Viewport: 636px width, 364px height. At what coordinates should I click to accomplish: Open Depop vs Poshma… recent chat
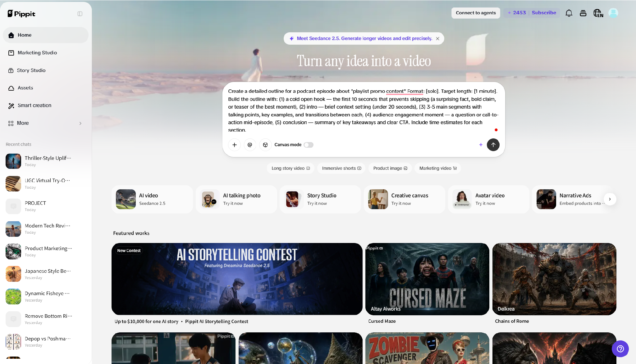pyautogui.click(x=46, y=342)
